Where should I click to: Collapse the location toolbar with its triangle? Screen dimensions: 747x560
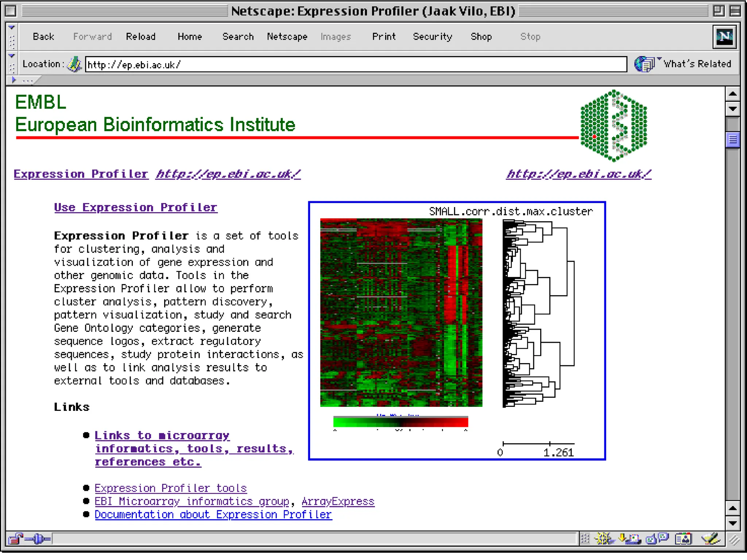click(x=12, y=56)
